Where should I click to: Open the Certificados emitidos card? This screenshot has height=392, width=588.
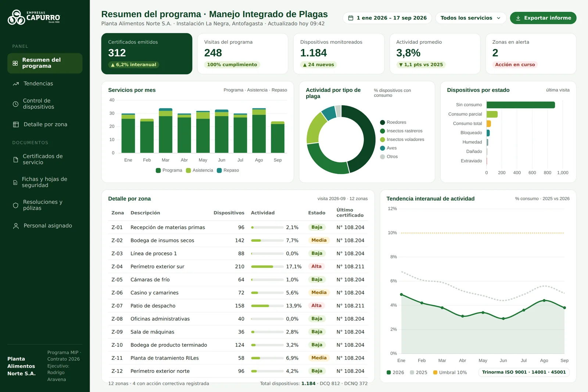click(x=147, y=54)
